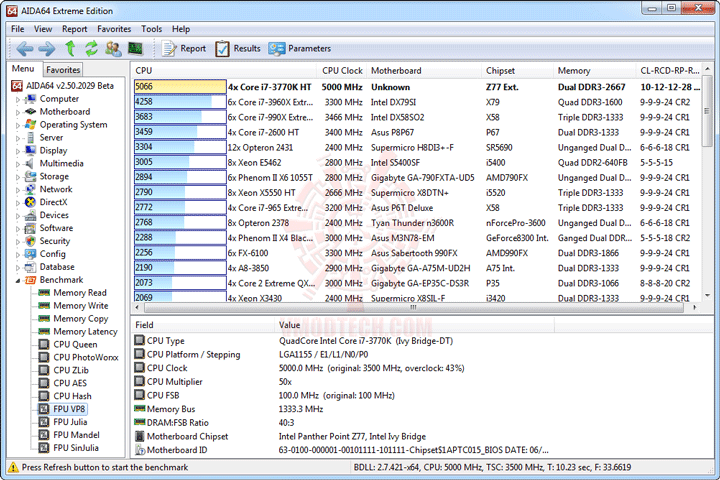Select the CPU Queen benchmark icon
This screenshot has height=480, width=720.
pos(44,344)
